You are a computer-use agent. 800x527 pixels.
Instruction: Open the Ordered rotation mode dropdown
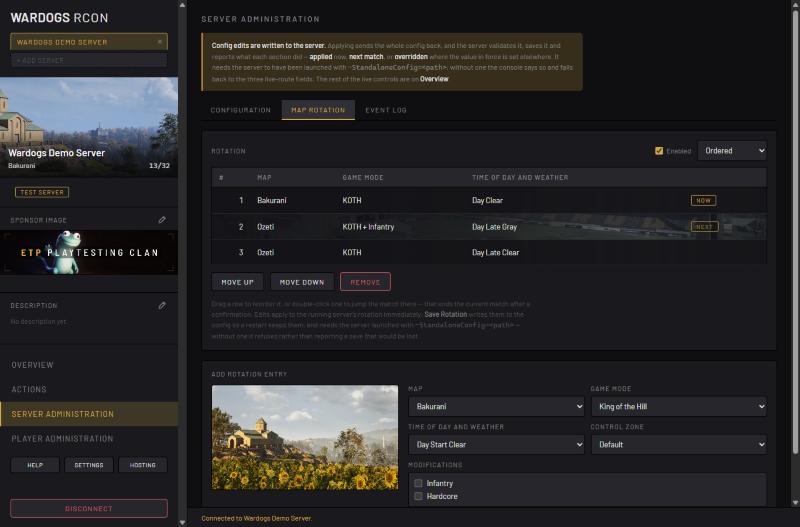tap(732, 150)
